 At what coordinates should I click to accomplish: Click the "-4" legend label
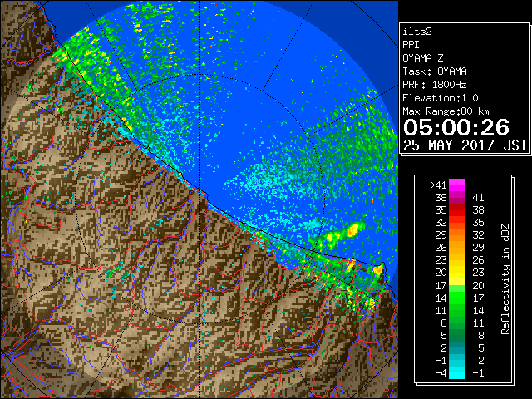441,373
